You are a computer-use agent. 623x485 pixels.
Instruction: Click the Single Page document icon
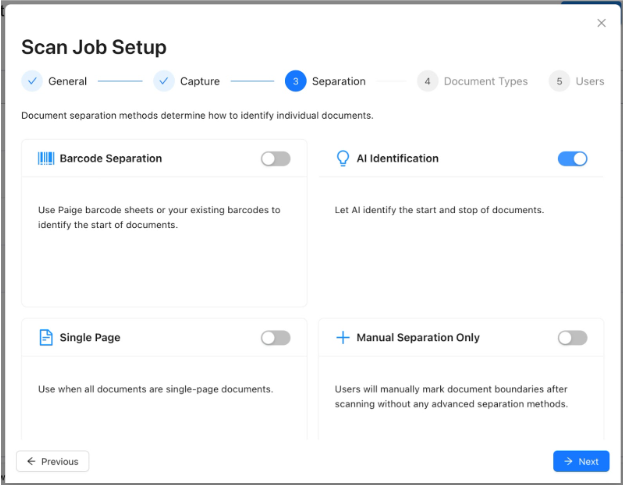(x=46, y=338)
